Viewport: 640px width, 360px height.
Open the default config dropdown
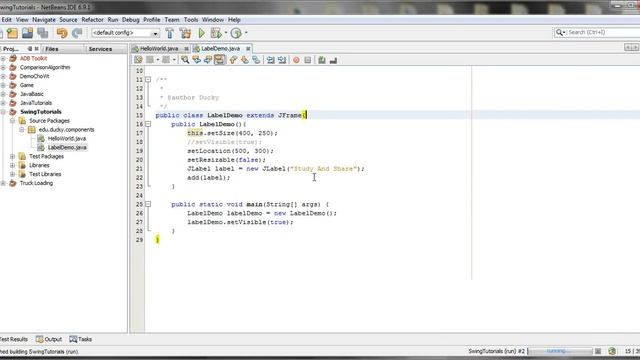click(x=155, y=33)
